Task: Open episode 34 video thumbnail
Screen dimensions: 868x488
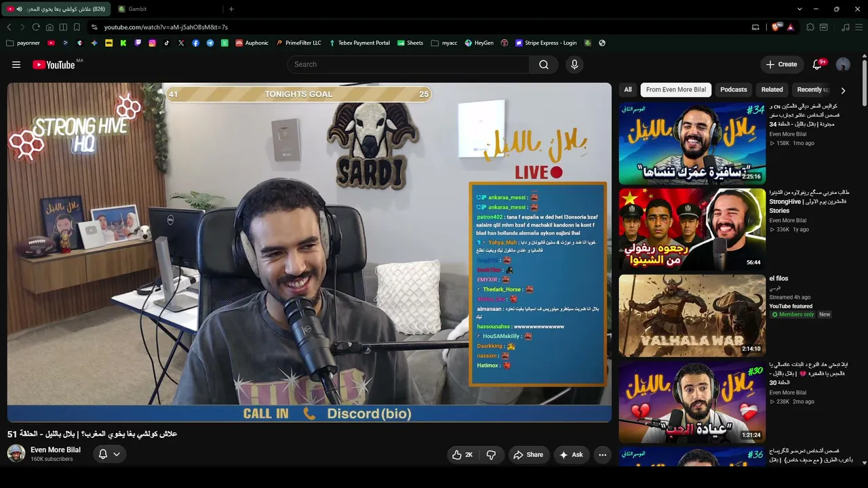Action: pos(692,143)
